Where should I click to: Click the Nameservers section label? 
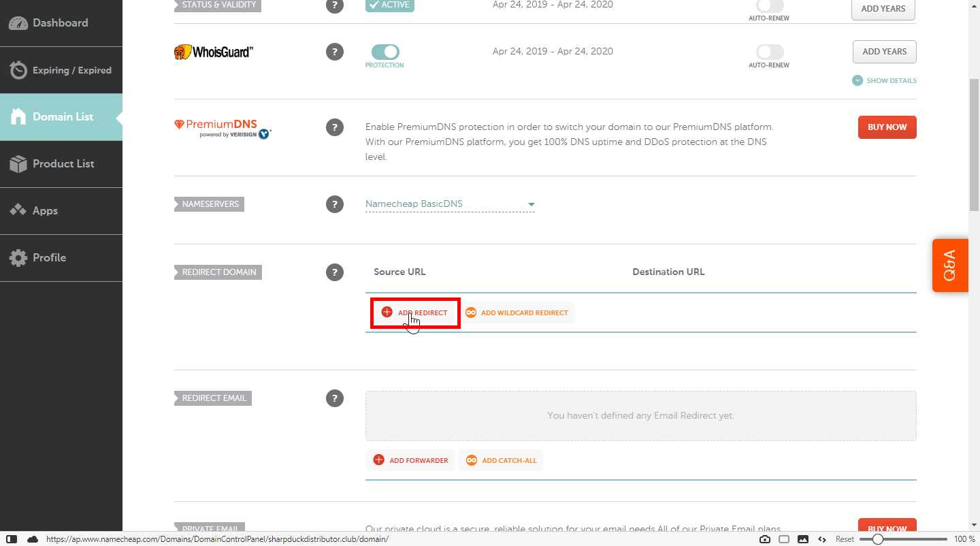[x=209, y=204]
